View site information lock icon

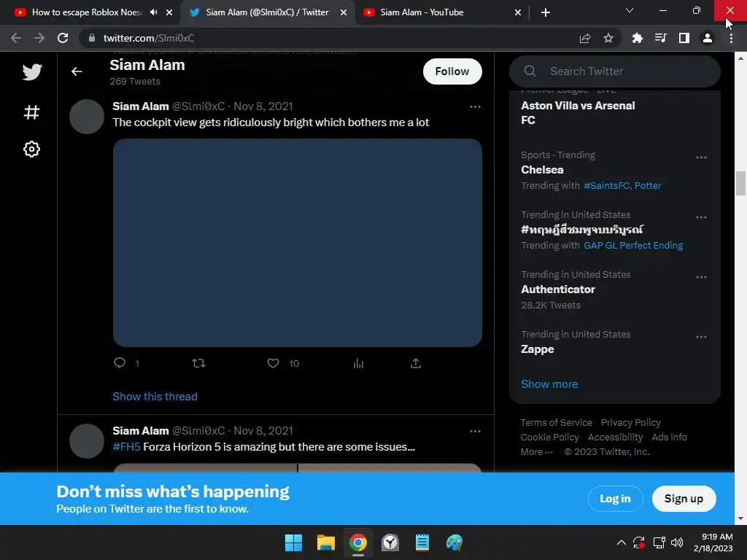92,38
